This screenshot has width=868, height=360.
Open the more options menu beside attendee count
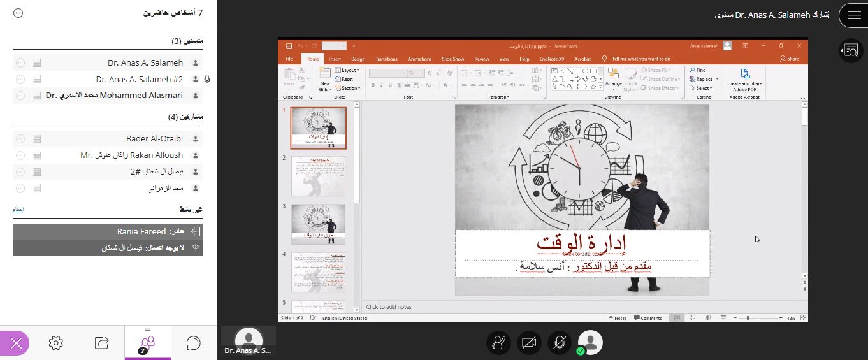(18, 13)
